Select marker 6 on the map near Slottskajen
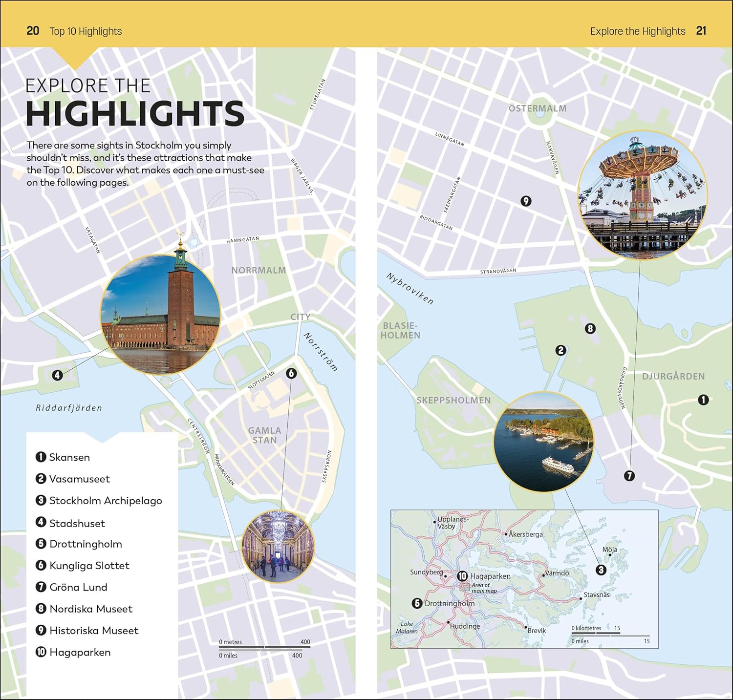 pyautogui.click(x=291, y=374)
